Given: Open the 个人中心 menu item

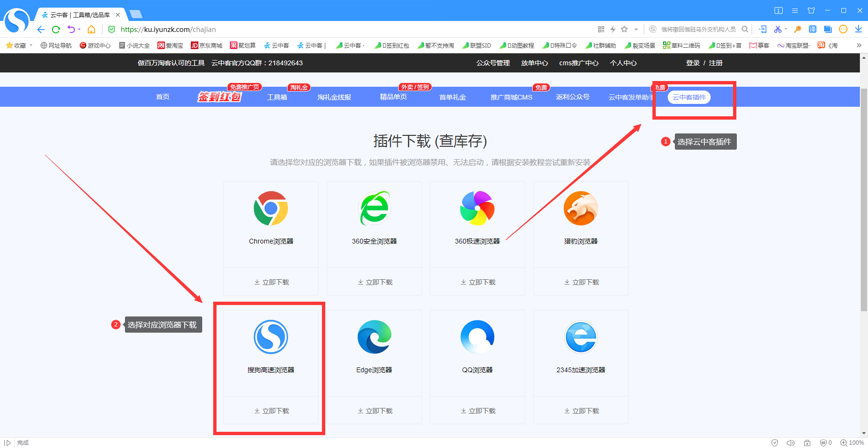Looking at the screenshot, I should point(623,62).
